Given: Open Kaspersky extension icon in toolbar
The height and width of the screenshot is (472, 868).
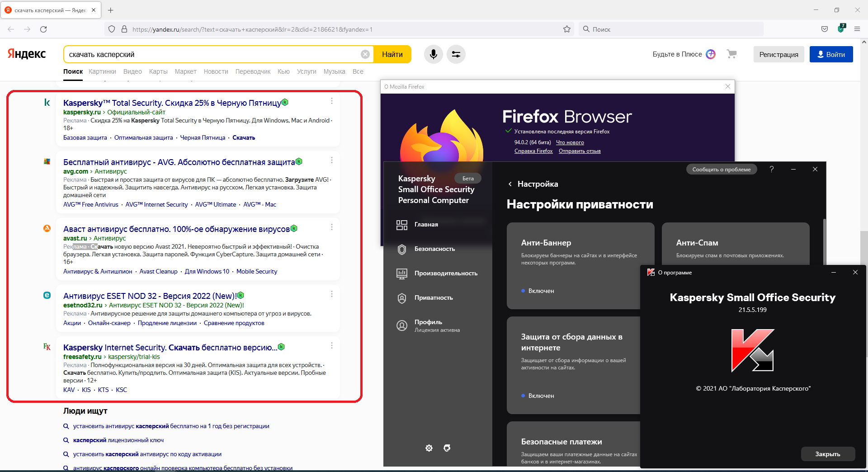Looking at the screenshot, I should pos(841,28).
